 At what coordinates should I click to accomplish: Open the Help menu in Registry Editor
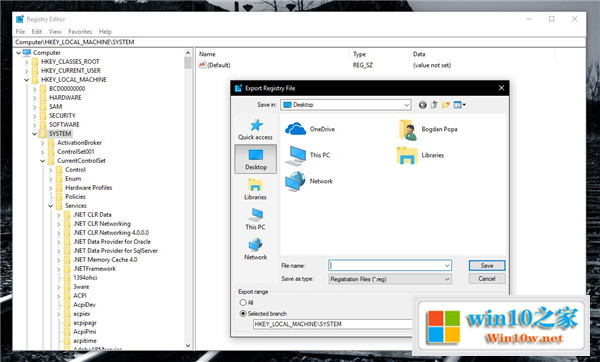click(105, 32)
